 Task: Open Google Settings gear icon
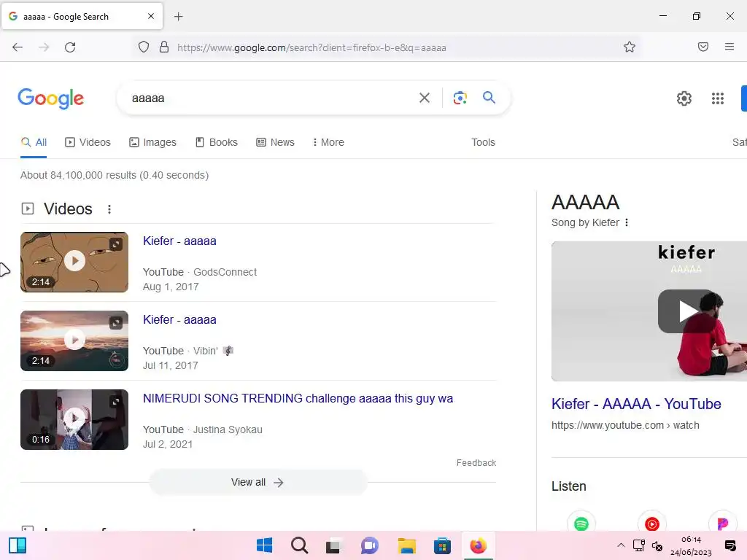click(684, 98)
